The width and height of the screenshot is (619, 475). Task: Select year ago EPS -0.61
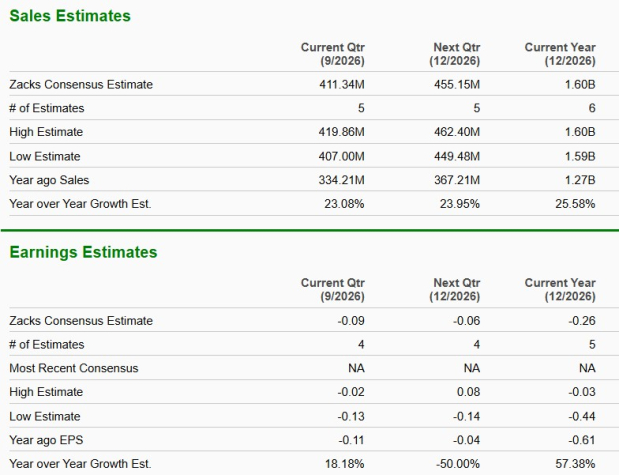(582, 440)
